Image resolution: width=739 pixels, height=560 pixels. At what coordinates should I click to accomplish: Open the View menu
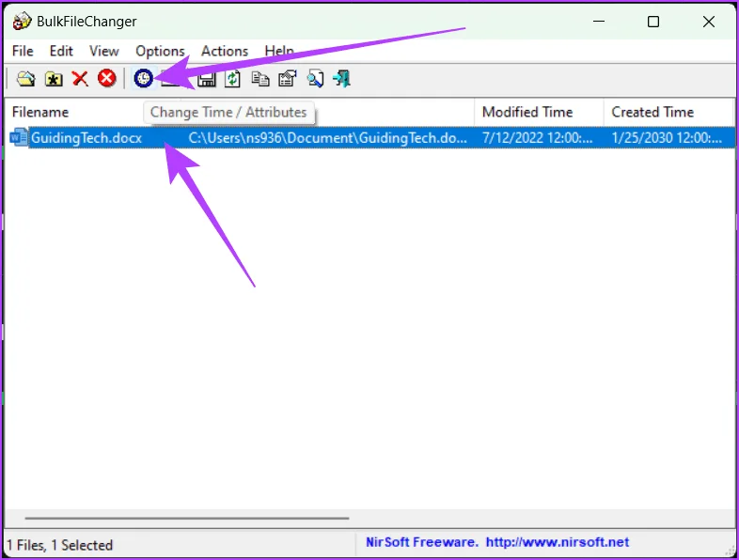pos(104,51)
